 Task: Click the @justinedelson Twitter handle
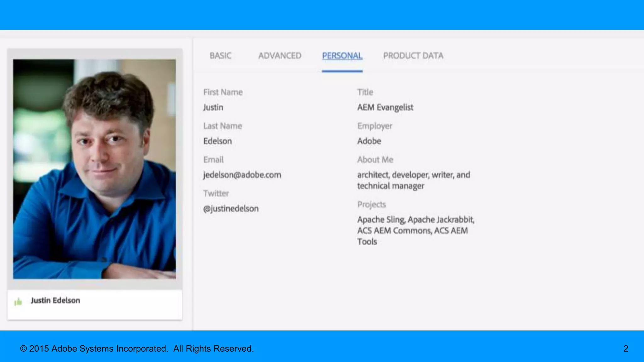(x=231, y=209)
